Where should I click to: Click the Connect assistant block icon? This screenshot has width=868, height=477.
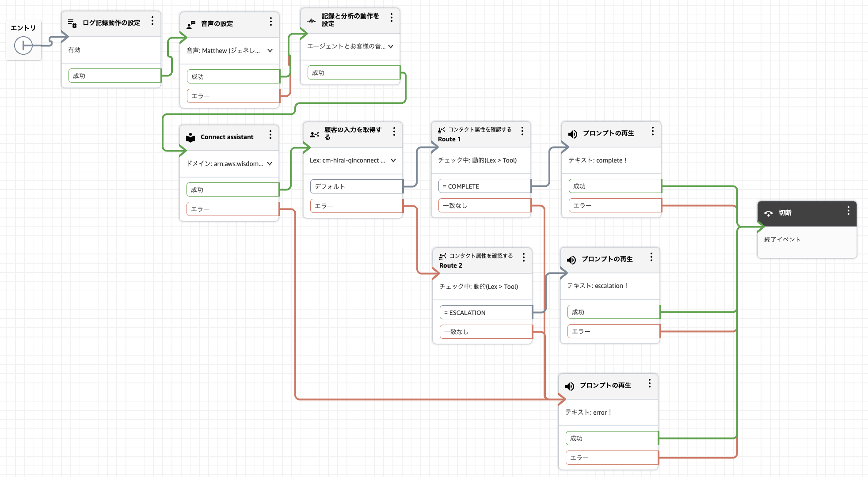(x=190, y=137)
